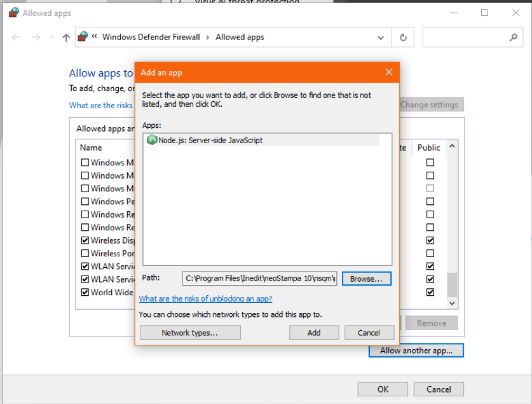Go back using the back arrow
This screenshot has width=532, height=404.
16,37
